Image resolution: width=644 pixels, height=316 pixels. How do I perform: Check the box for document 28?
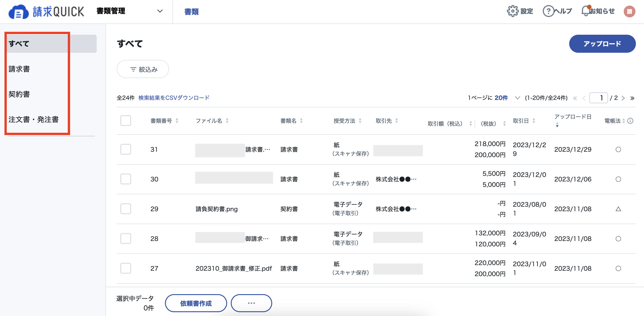[x=126, y=238]
